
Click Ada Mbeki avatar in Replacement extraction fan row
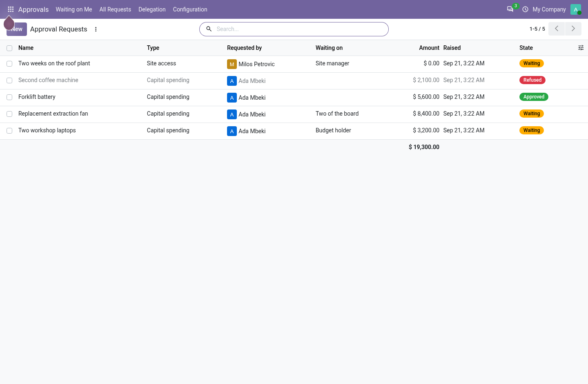tap(232, 114)
